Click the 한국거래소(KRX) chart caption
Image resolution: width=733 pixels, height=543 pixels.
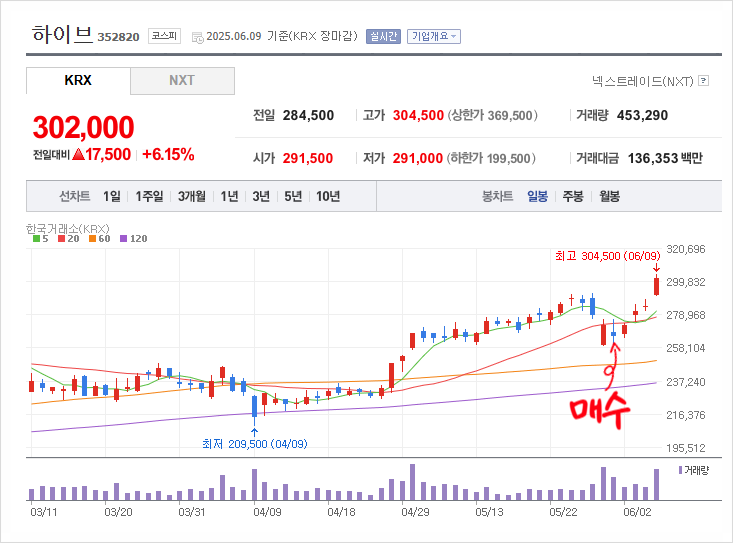click(68, 229)
